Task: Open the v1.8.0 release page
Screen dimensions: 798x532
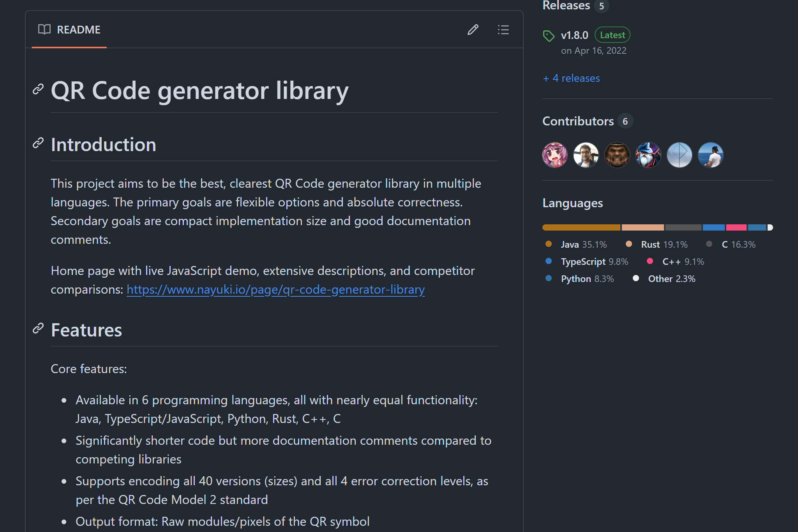Action: (x=574, y=35)
